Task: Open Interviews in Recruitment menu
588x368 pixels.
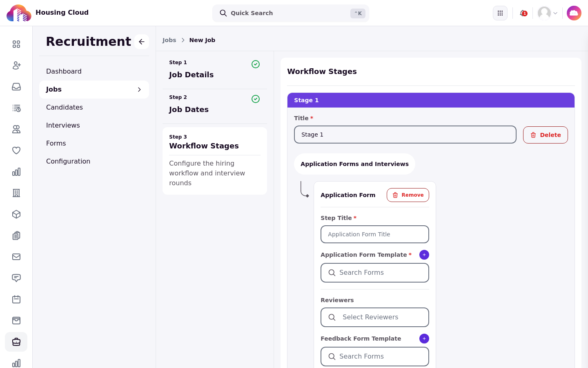Action: click(x=94, y=126)
